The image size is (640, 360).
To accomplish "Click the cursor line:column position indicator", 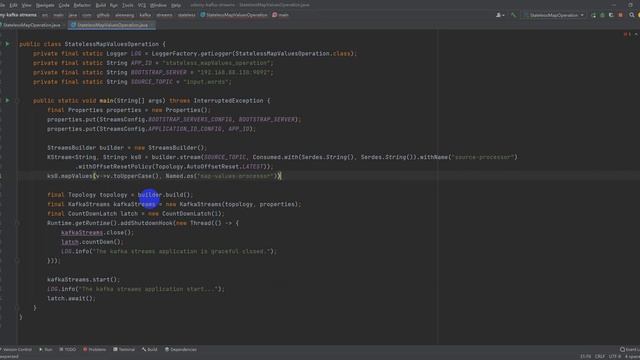I will click(585, 356).
